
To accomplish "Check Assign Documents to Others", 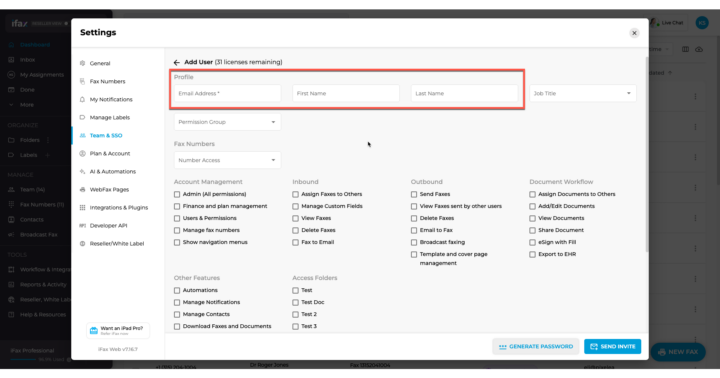I will [x=532, y=194].
